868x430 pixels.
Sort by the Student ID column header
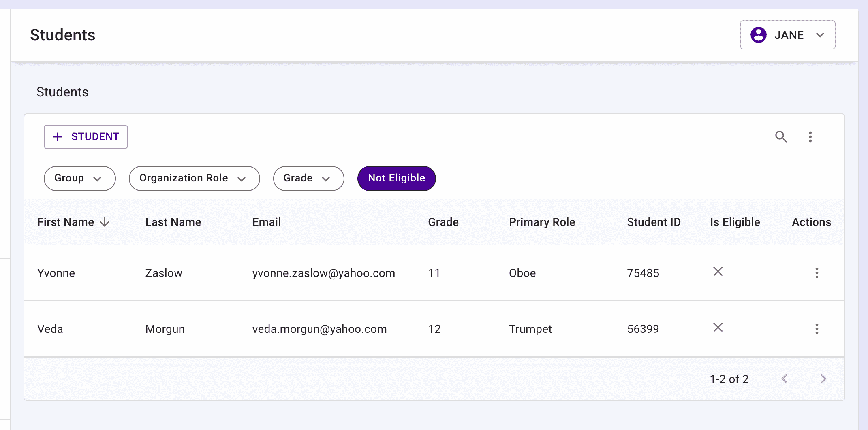coord(653,222)
